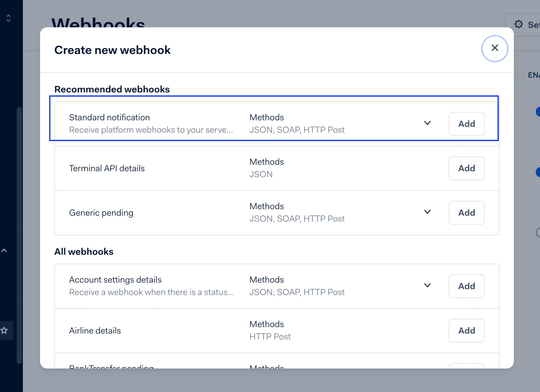Select the Terminal API details title
Screen dimensions: 540x392
(107, 168)
